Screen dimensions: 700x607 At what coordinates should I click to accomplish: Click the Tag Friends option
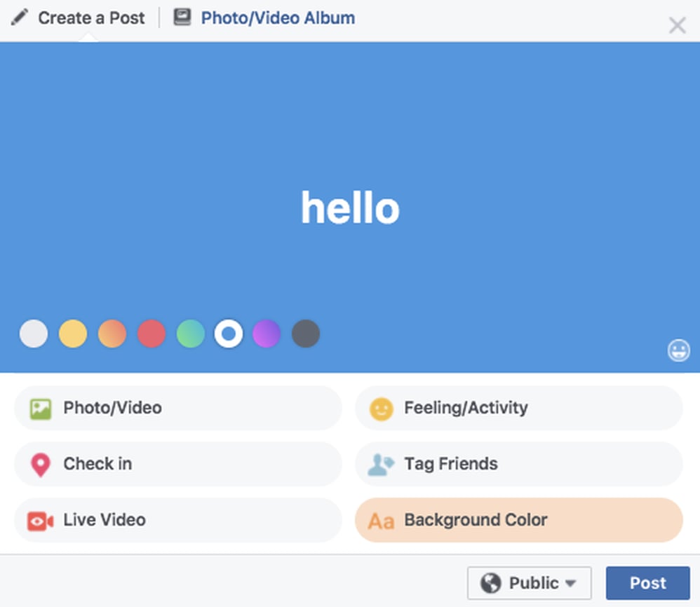point(450,463)
